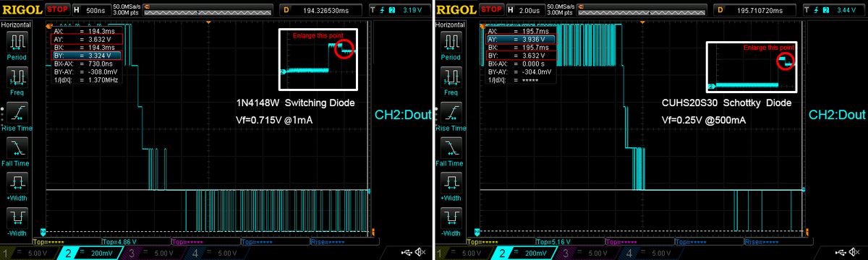
Task: Click the 1N4148W Switching Diode label
Action: click(x=296, y=103)
